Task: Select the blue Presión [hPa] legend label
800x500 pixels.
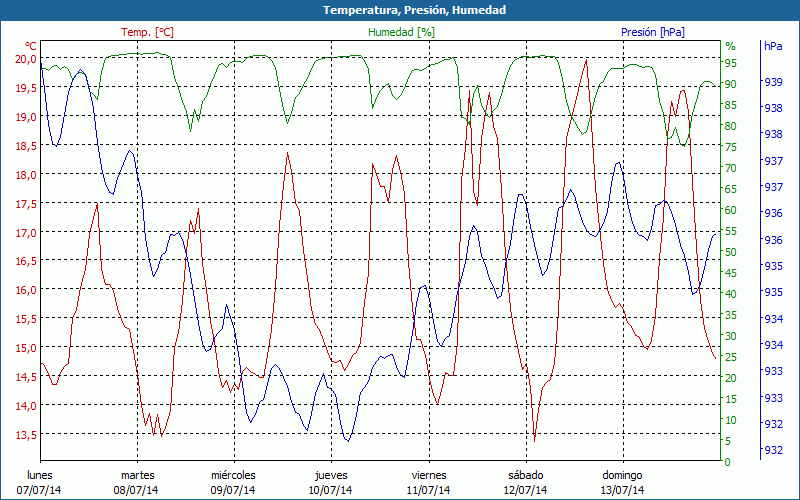Action: (x=653, y=32)
